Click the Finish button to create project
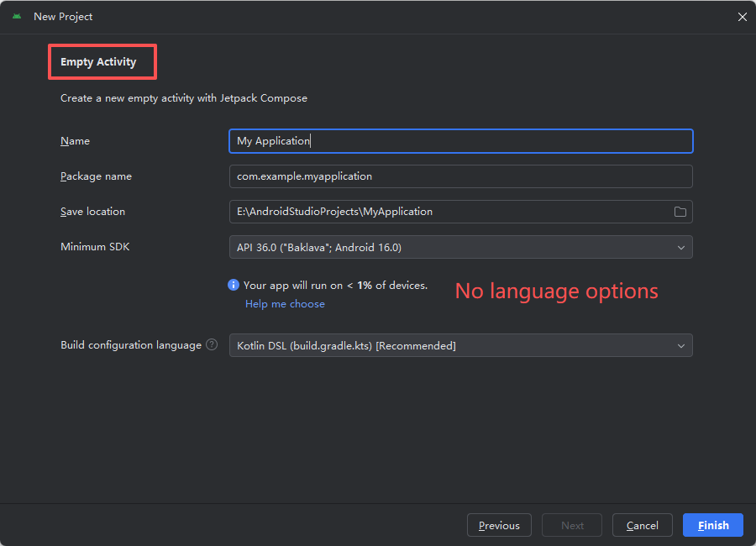756x546 pixels. (x=712, y=524)
